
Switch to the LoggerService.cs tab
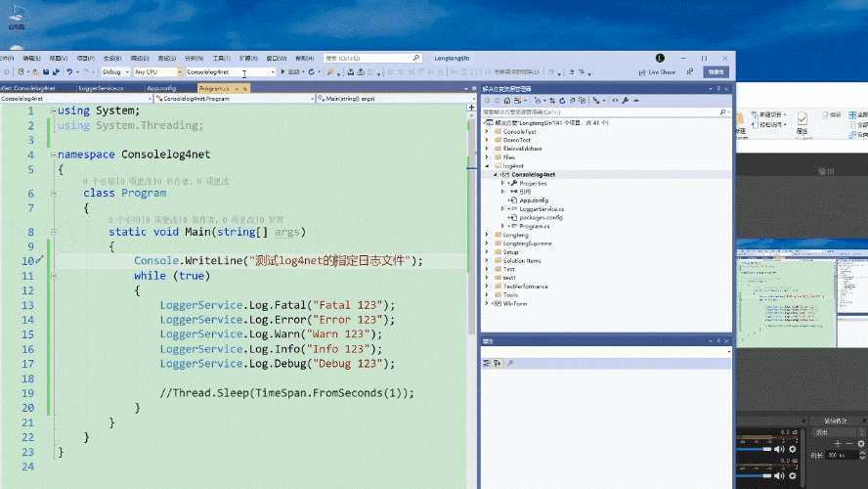click(x=102, y=88)
